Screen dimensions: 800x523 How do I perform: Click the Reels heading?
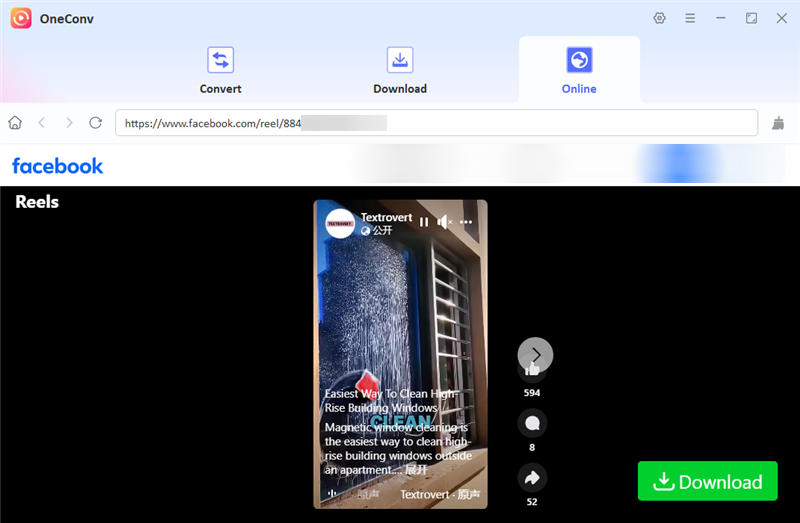coord(37,202)
